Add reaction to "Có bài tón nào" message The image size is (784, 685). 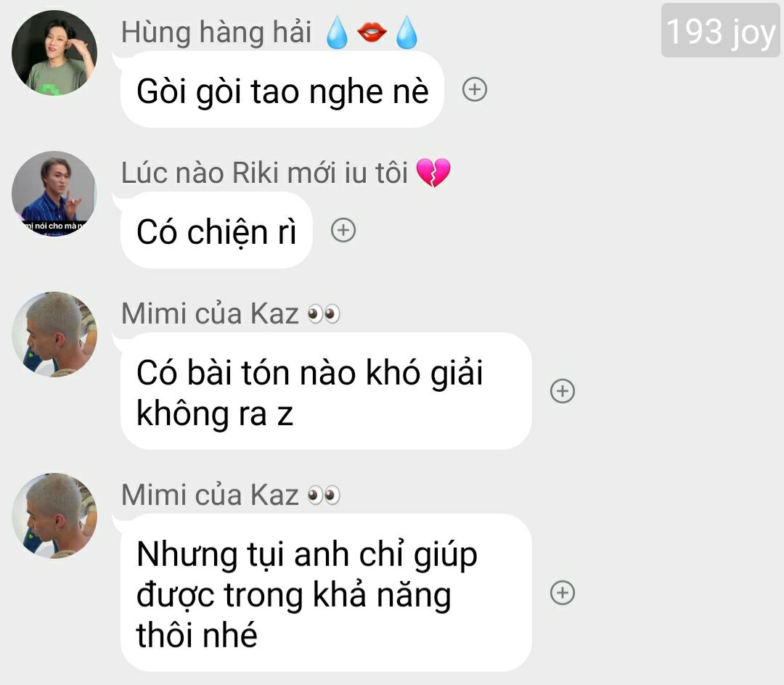[x=563, y=390]
